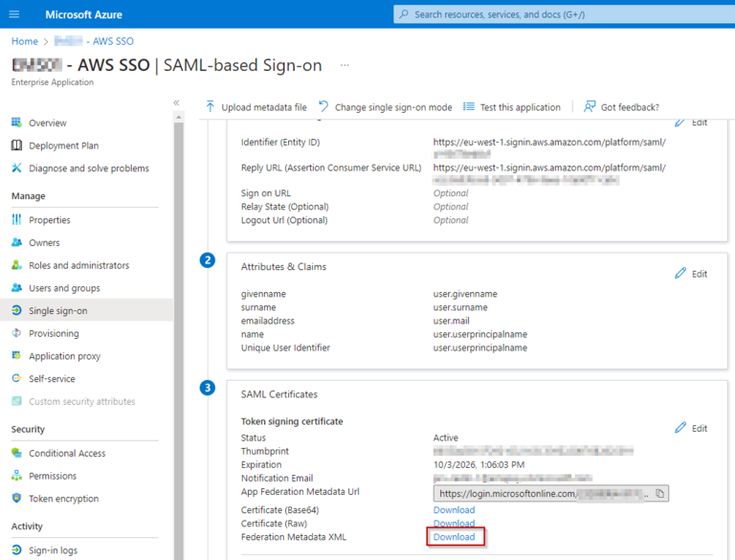Click the Sign-in logs icon

coord(16,549)
